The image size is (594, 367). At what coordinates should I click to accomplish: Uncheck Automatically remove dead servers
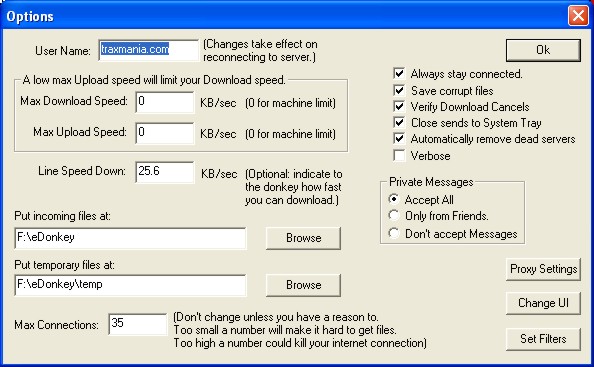399,138
